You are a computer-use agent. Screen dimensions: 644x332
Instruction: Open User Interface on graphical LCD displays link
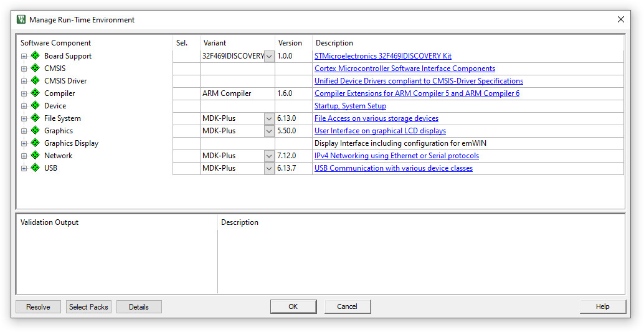[x=380, y=131]
